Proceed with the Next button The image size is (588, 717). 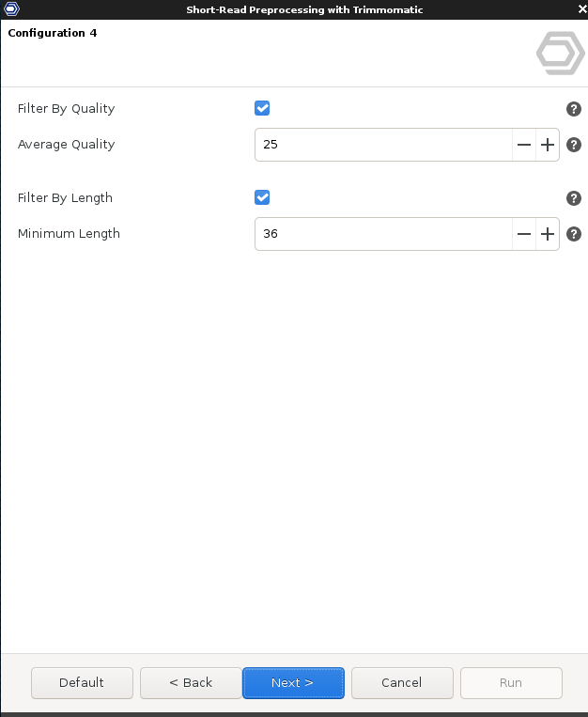click(293, 682)
